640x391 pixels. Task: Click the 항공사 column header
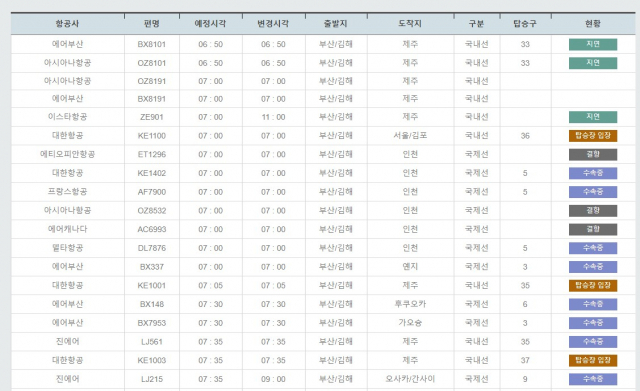click(67, 24)
